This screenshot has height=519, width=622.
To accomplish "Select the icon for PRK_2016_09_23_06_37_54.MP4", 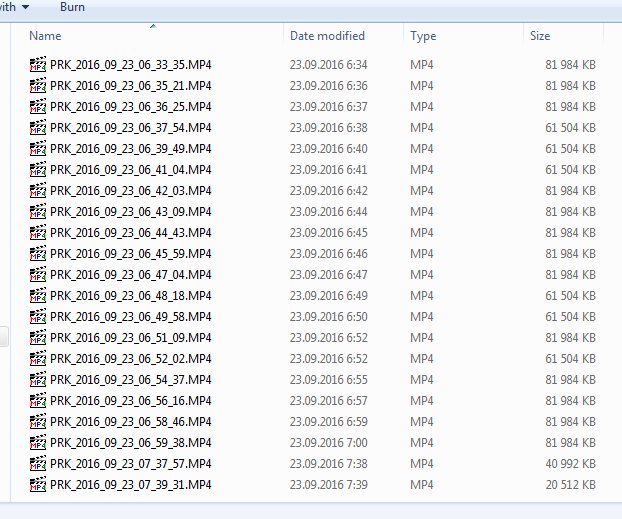I will pos(38,127).
